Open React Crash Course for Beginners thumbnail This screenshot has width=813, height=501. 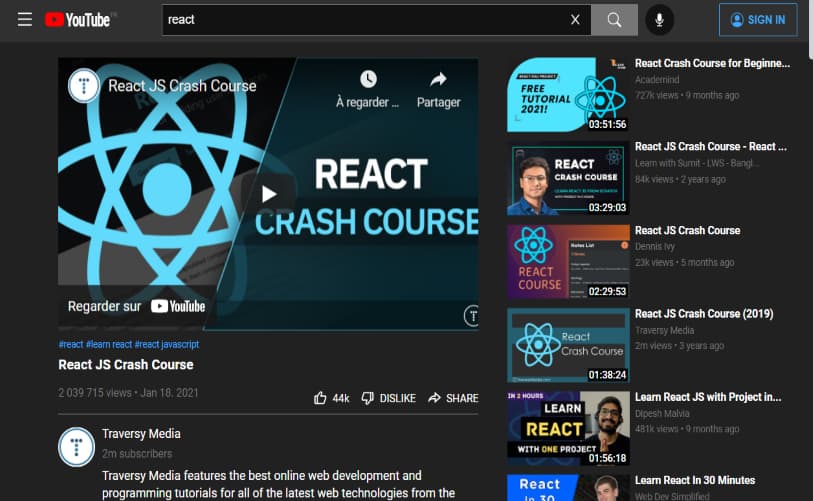pyautogui.click(x=568, y=94)
